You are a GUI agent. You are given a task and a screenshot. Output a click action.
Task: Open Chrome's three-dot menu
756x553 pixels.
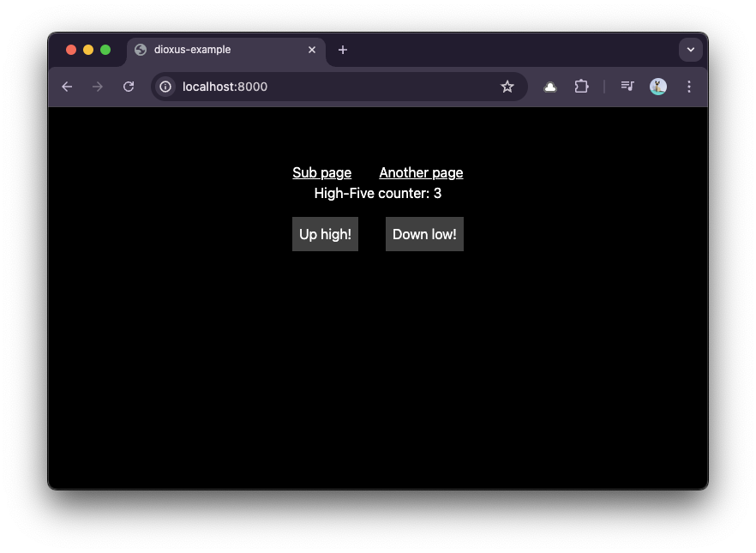pyautogui.click(x=689, y=87)
